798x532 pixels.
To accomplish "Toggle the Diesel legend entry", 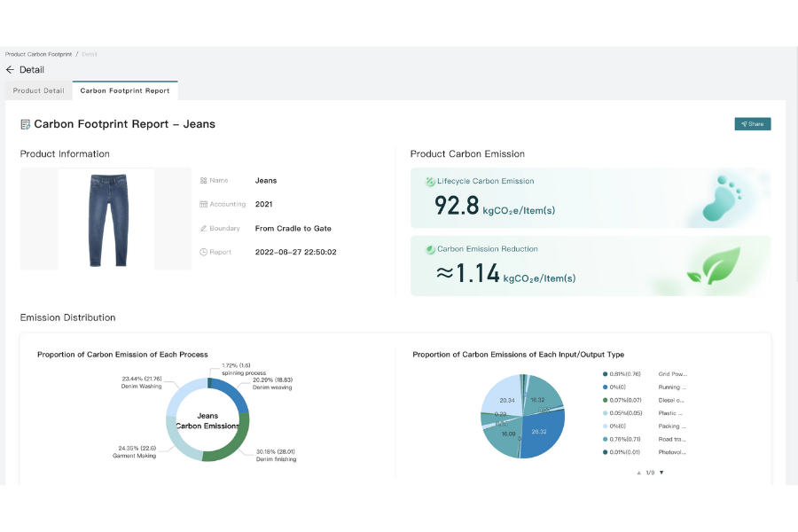I will click(645, 400).
